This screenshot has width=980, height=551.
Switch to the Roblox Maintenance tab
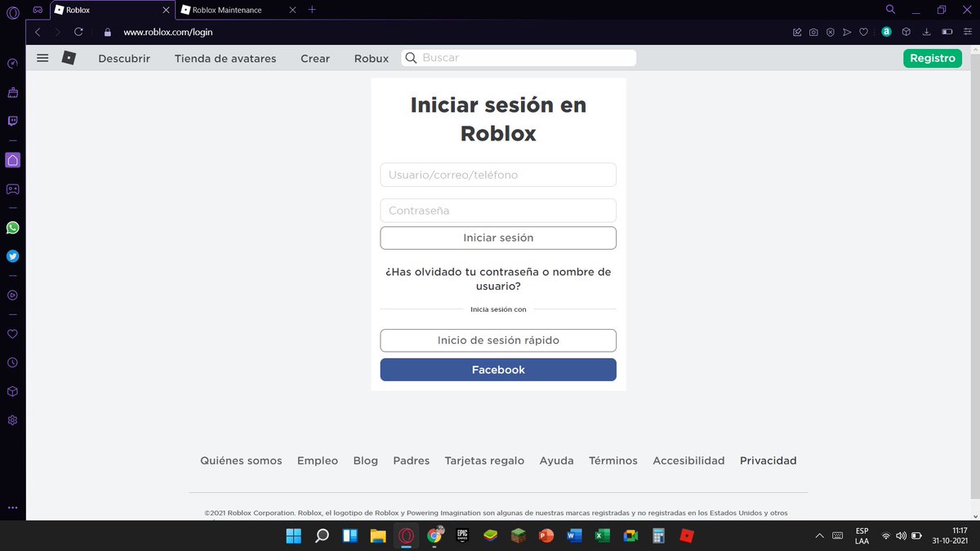click(x=227, y=10)
